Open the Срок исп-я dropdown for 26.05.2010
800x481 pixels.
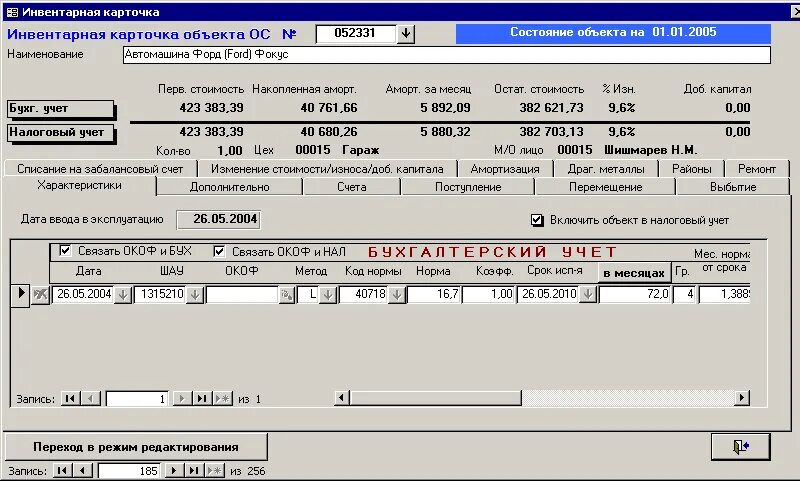[x=588, y=294]
